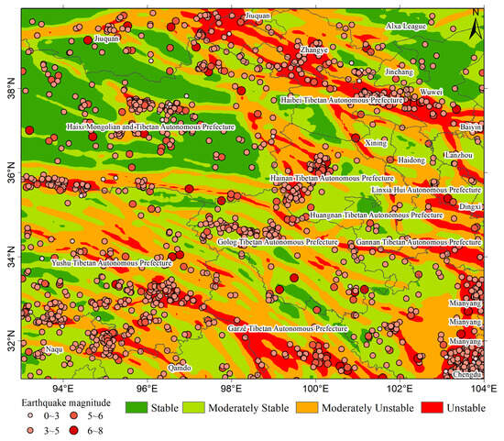The width and height of the screenshot is (504, 441).
Task: Click the Lanzhou city label
Action: [x=459, y=155]
